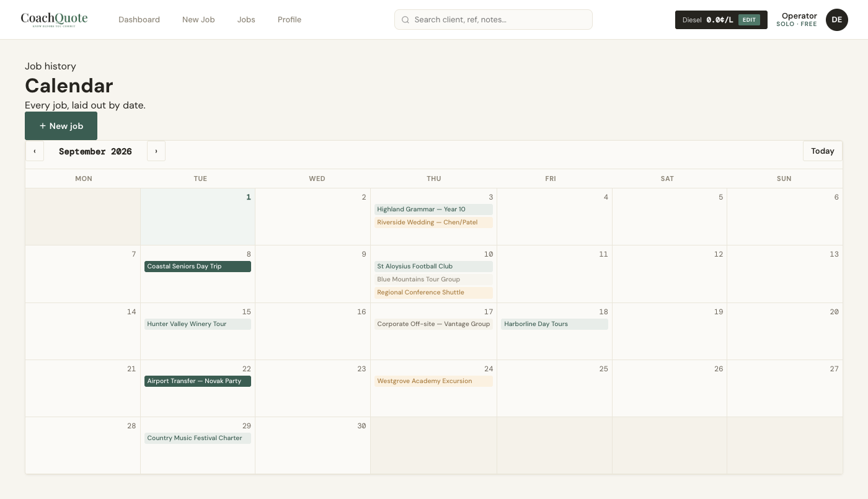Select the day cell numbered 26
Viewport: 868px width, 499px height.
670,389
